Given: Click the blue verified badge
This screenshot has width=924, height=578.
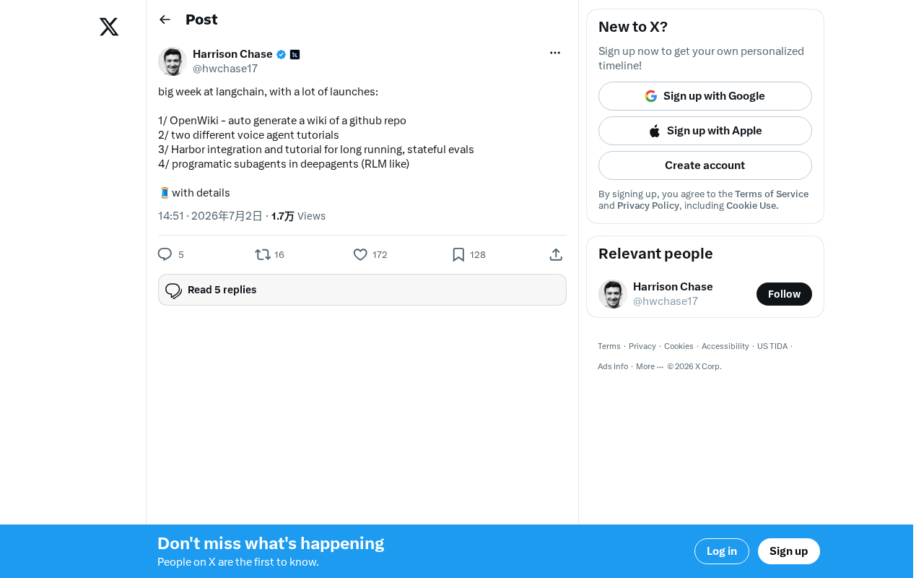Looking at the screenshot, I should (x=282, y=54).
